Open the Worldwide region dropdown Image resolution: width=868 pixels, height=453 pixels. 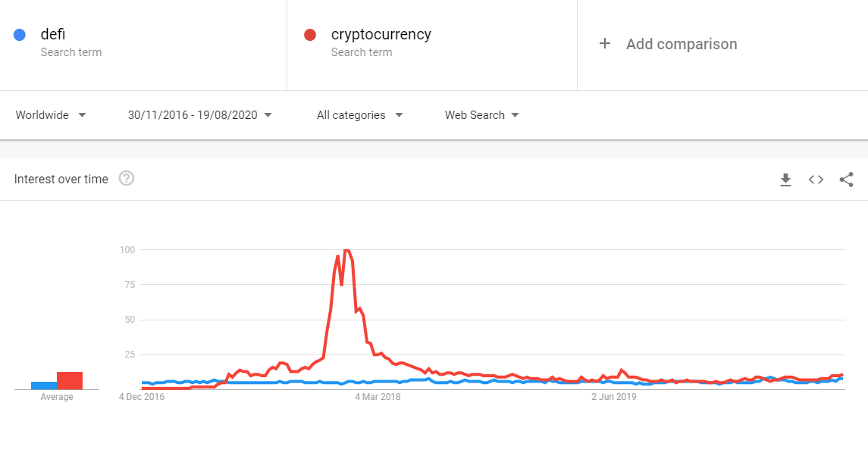(x=51, y=115)
